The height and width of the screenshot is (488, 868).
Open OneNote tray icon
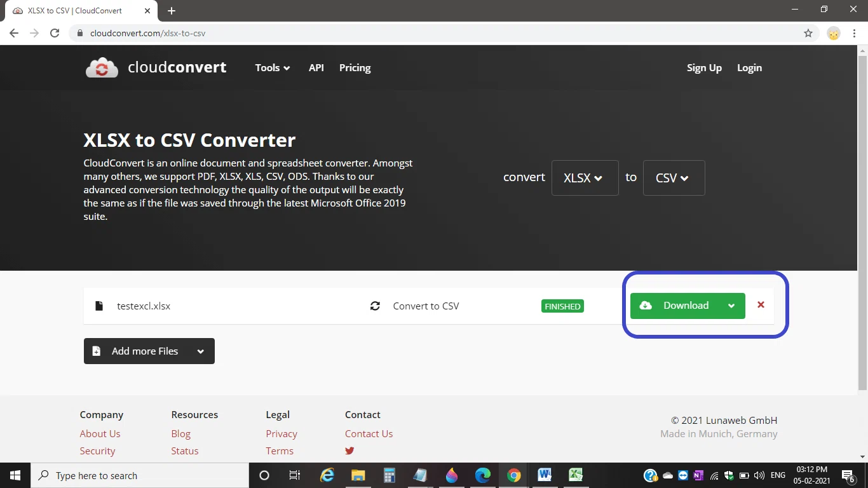[698, 475]
